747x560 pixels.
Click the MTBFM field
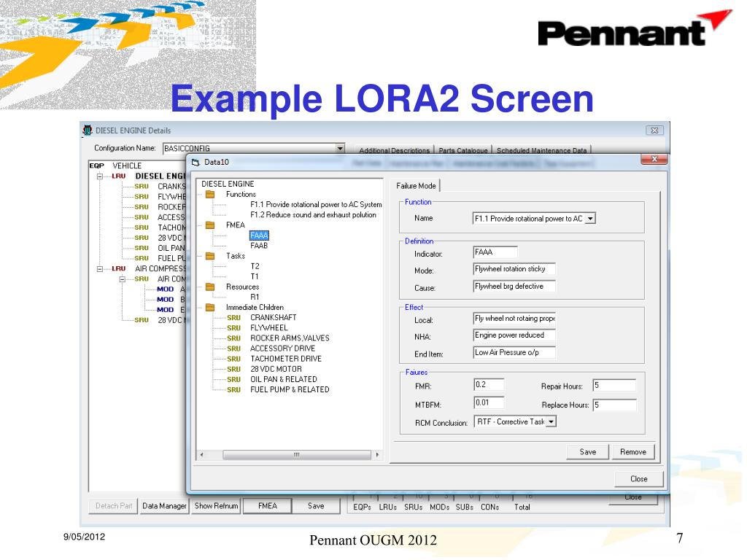pos(489,402)
